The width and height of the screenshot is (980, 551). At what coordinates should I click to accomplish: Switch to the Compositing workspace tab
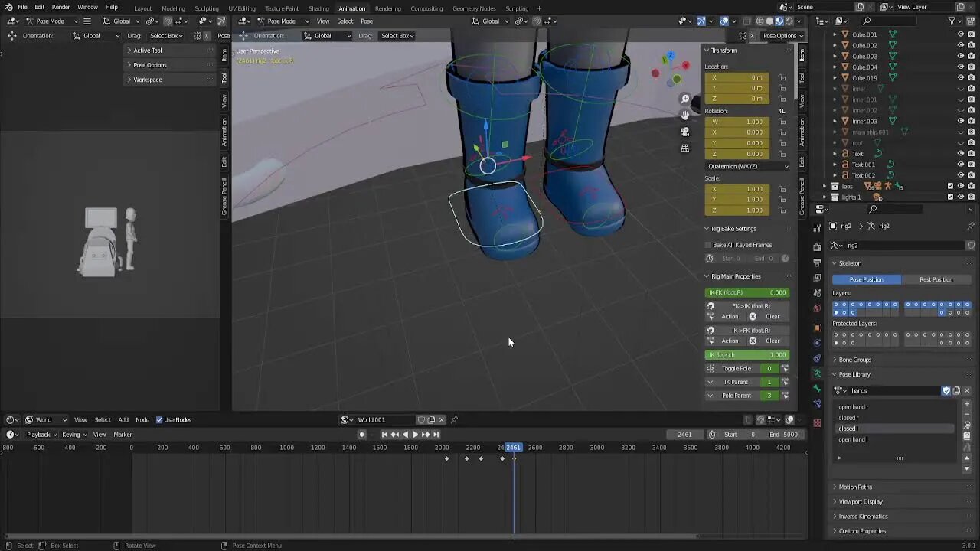[426, 8]
